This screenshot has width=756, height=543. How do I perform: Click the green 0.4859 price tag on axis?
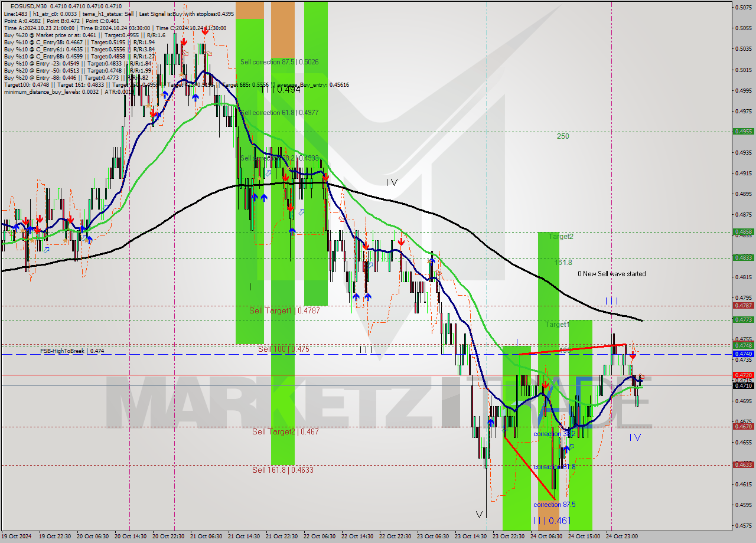click(x=742, y=231)
